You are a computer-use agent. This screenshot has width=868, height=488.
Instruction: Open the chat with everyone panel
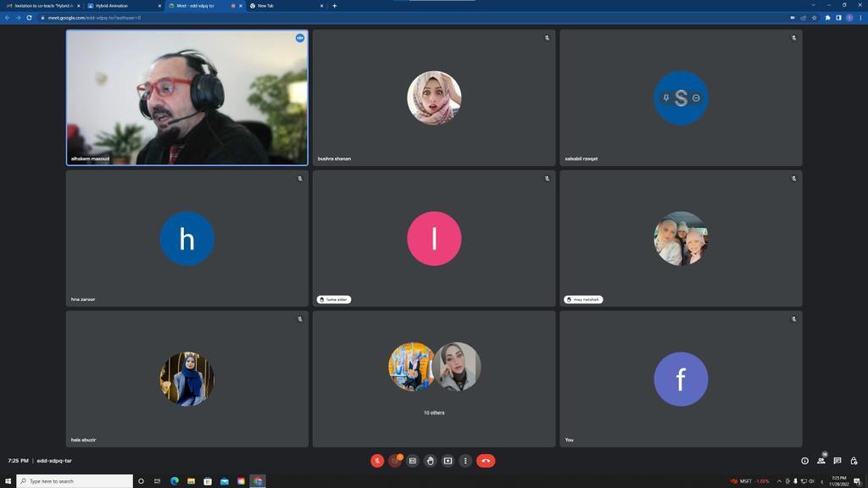click(837, 461)
